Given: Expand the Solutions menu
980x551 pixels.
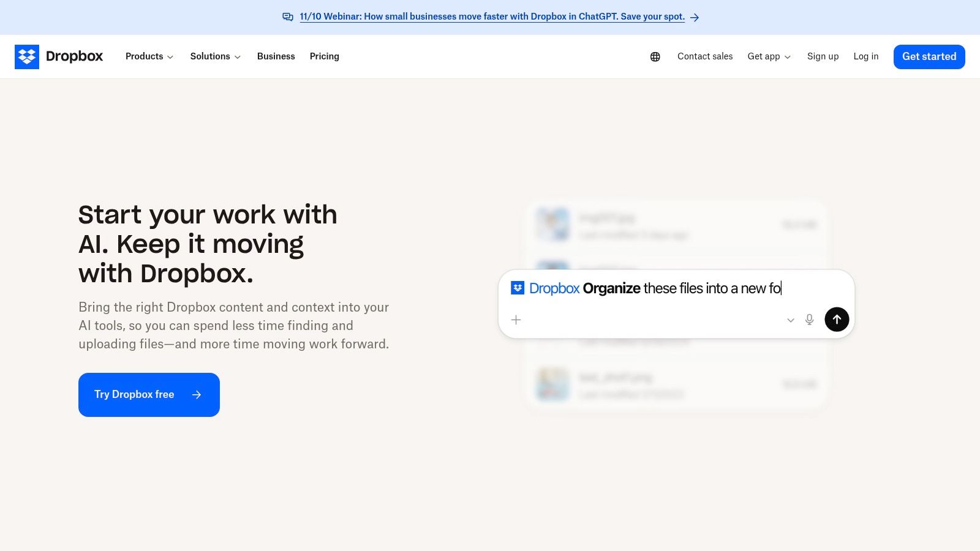Looking at the screenshot, I should tap(216, 56).
